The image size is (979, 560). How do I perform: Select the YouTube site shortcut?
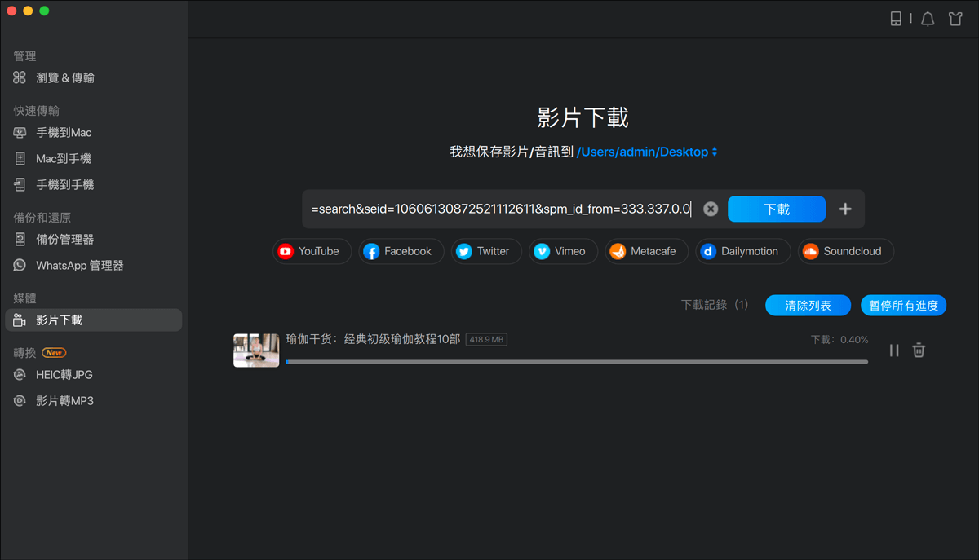point(312,251)
